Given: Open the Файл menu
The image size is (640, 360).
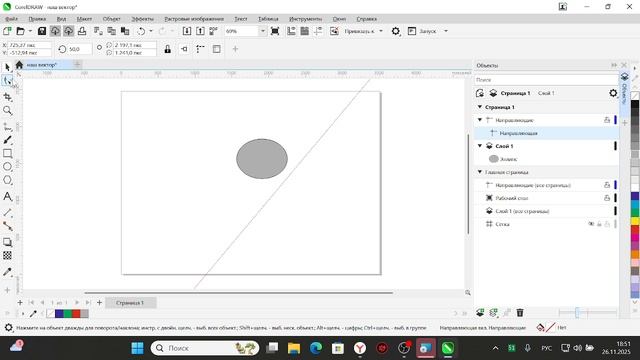Looking at the screenshot, I should pos(11,19).
